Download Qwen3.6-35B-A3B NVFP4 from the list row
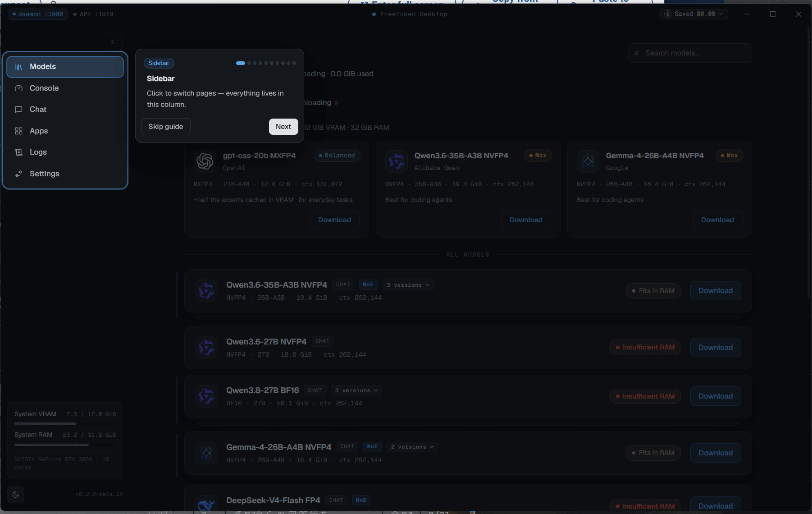812x514 pixels. pos(716,291)
